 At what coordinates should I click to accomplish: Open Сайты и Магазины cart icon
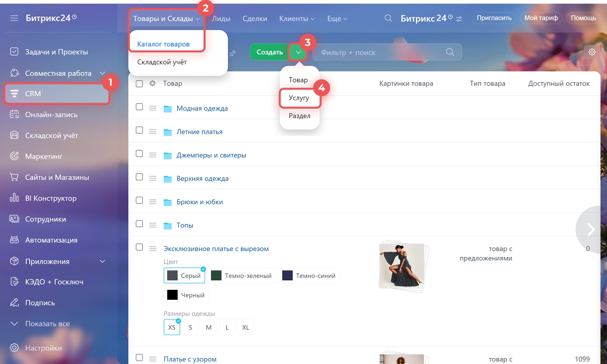pos(14,177)
